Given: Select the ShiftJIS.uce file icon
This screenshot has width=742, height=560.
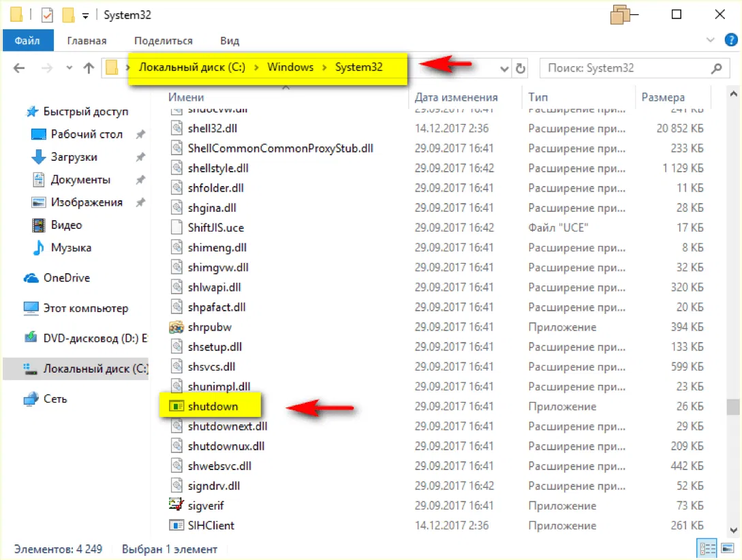Looking at the screenshot, I should pyautogui.click(x=176, y=228).
